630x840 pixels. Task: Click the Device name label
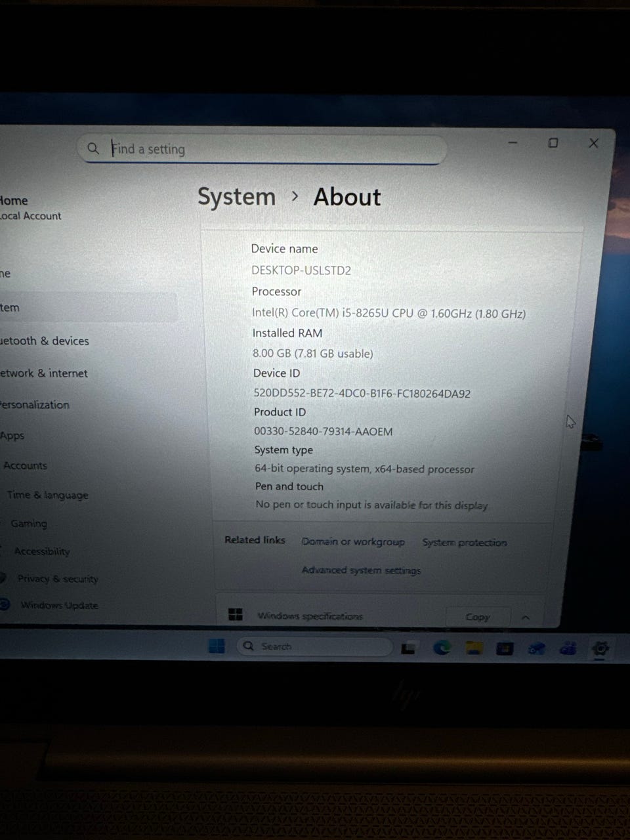click(284, 249)
